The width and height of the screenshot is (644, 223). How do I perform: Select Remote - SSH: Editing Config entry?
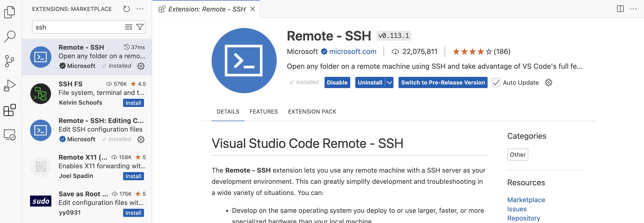point(87,130)
